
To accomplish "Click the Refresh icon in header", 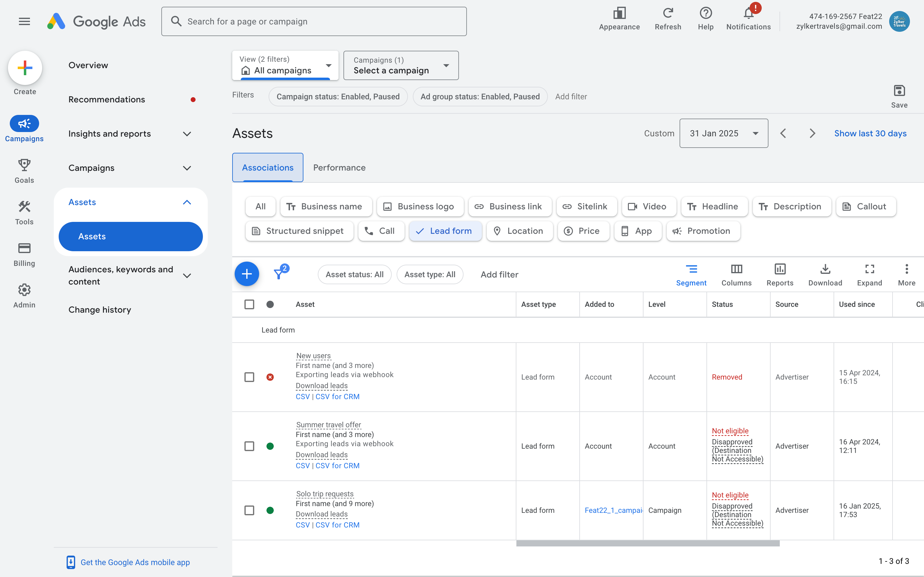I will click(x=667, y=14).
